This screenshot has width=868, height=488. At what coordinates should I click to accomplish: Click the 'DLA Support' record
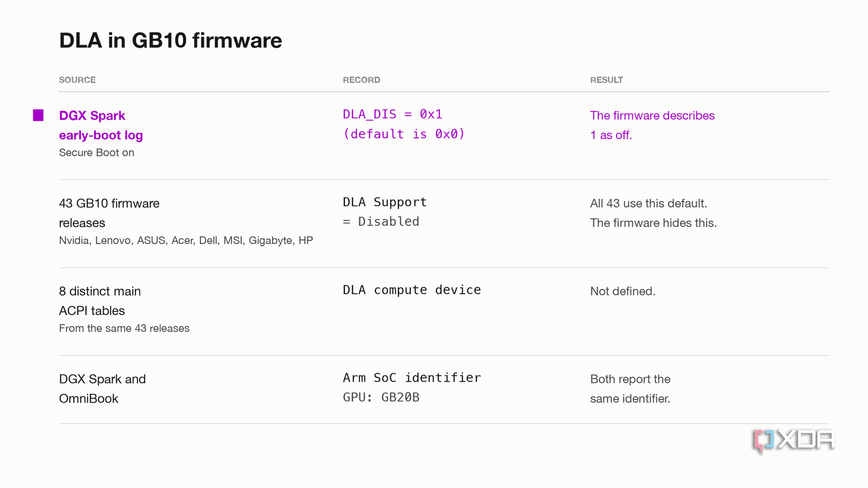pyautogui.click(x=385, y=202)
